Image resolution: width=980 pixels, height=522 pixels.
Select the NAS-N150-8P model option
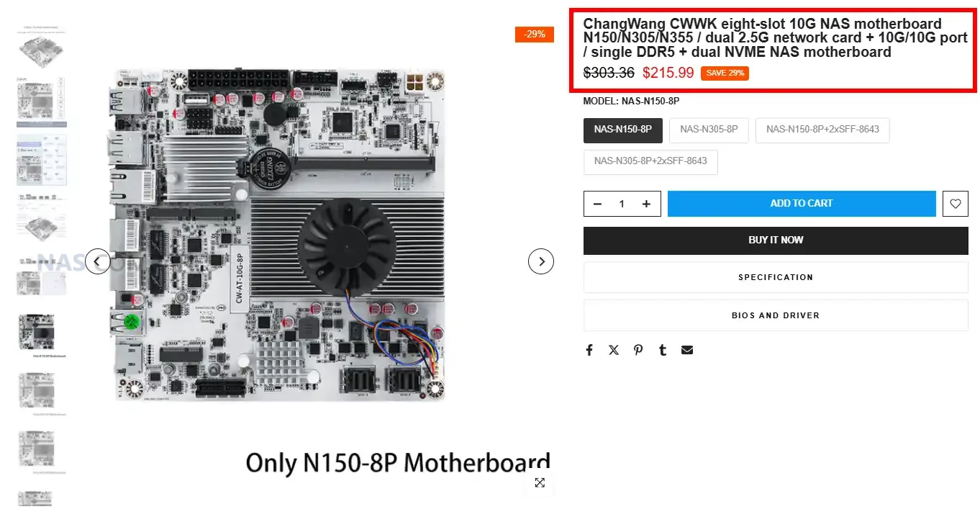pos(623,130)
